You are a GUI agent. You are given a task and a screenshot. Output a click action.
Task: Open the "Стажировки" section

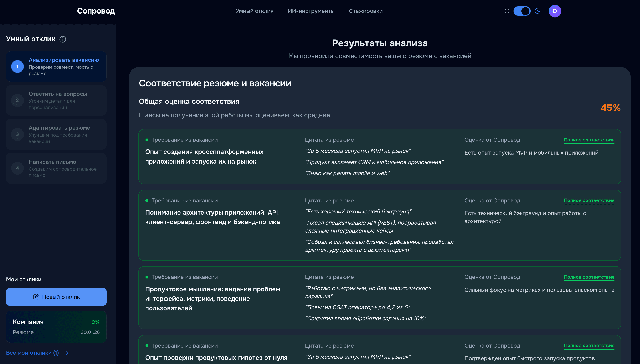click(366, 11)
